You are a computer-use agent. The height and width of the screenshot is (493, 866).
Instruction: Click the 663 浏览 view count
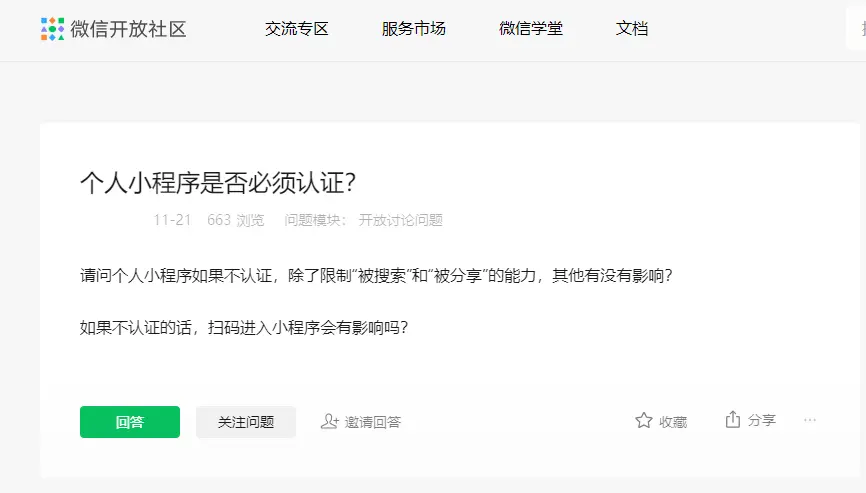click(236, 220)
